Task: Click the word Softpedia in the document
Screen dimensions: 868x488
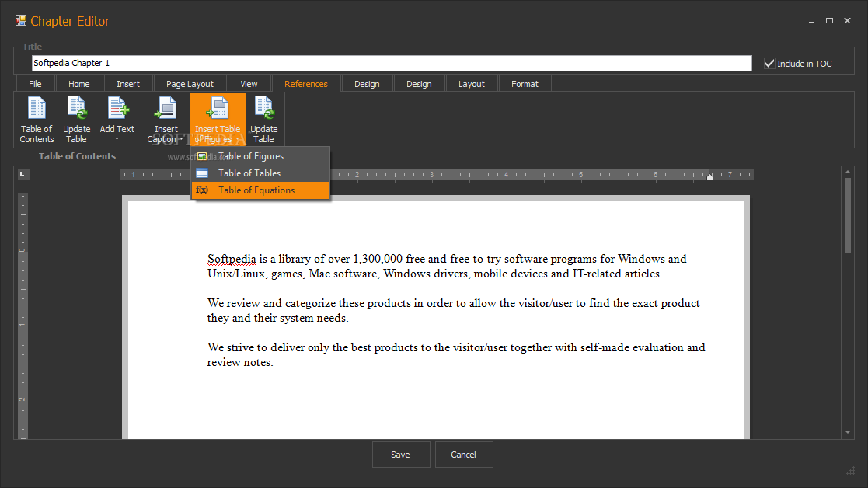Action: [x=232, y=259]
